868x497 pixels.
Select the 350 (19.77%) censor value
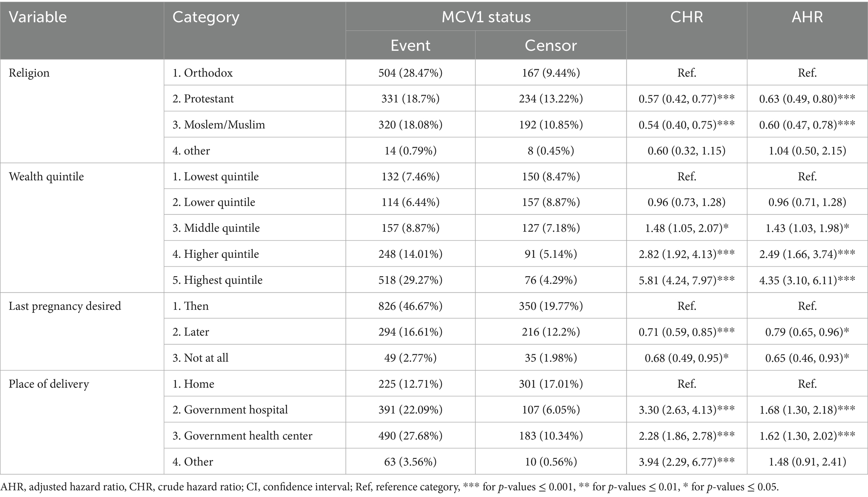click(551, 306)
